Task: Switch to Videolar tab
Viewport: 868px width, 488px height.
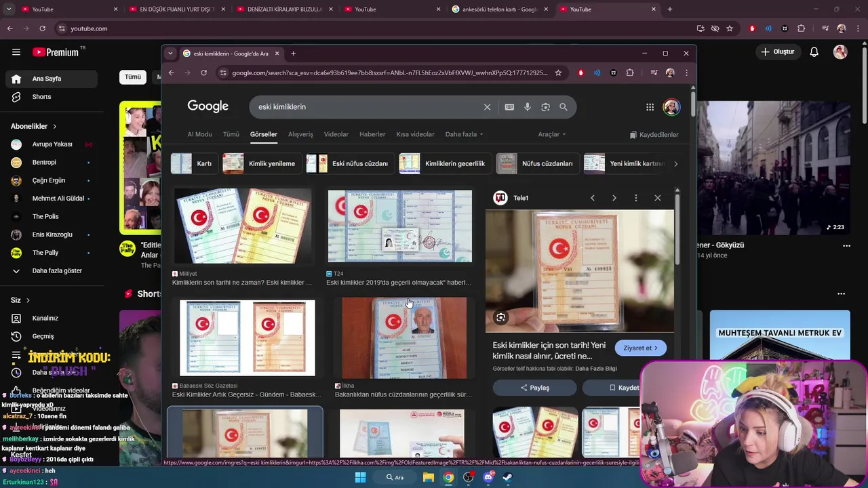Action: 336,134
